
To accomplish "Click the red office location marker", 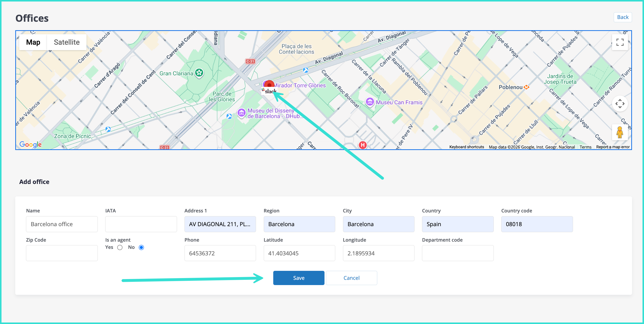I will pos(269,85).
